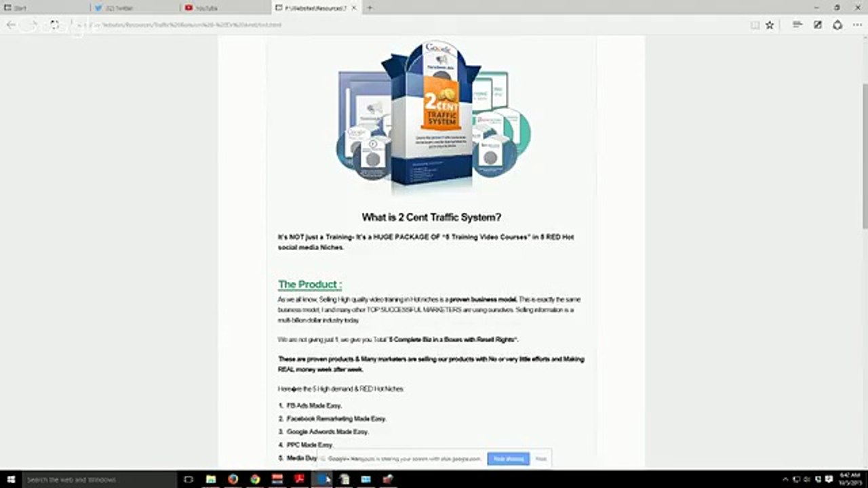Launch Firefox from the taskbar

(x=233, y=479)
